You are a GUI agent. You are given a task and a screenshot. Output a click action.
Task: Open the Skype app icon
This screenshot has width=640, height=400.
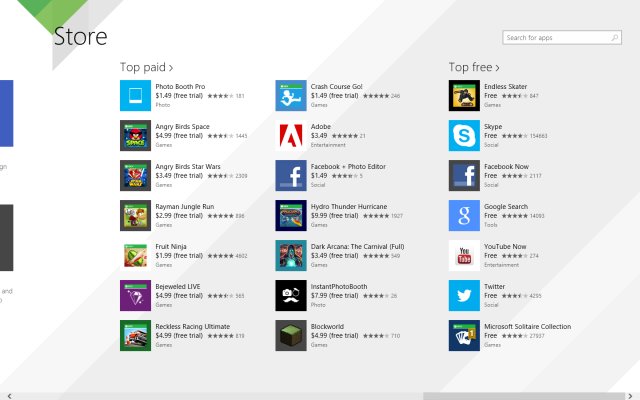(463, 136)
